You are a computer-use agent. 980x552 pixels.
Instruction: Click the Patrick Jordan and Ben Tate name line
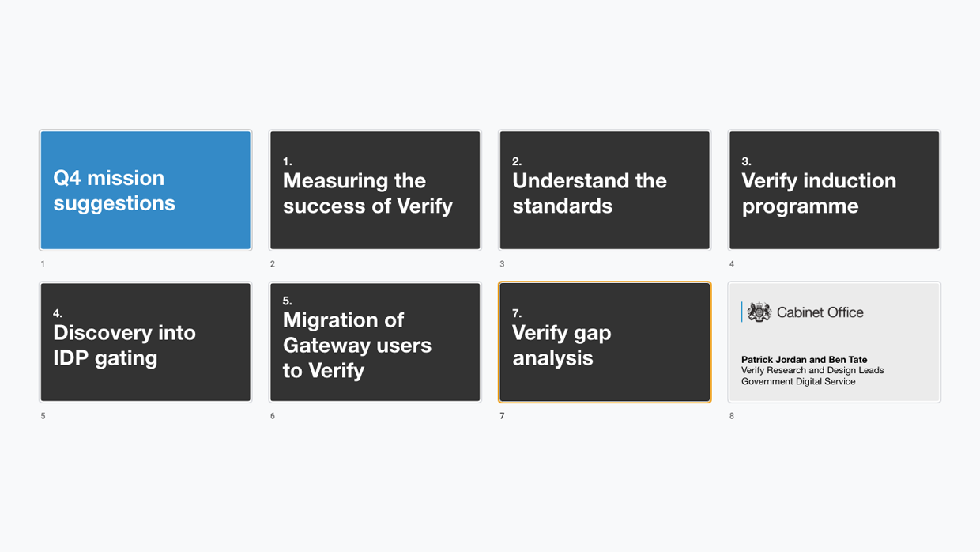pyautogui.click(x=804, y=359)
